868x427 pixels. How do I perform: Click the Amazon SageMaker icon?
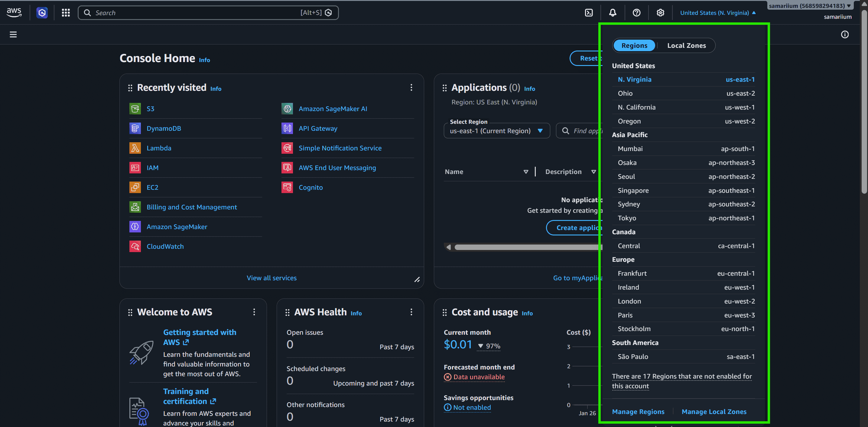click(135, 227)
